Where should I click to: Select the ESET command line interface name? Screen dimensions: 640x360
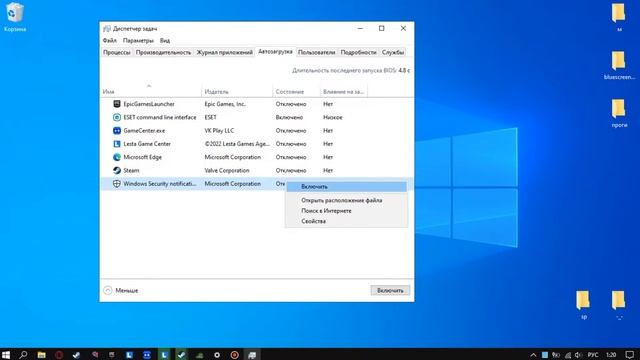pos(160,117)
